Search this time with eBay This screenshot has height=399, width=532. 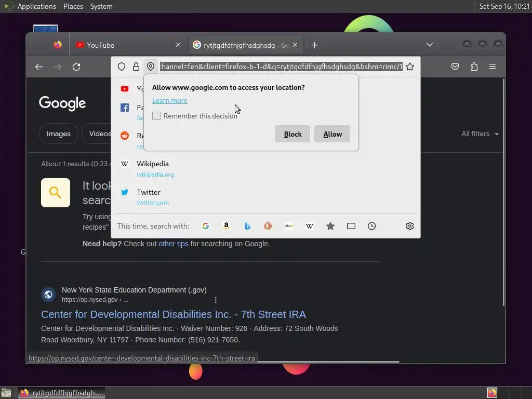tap(289, 226)
